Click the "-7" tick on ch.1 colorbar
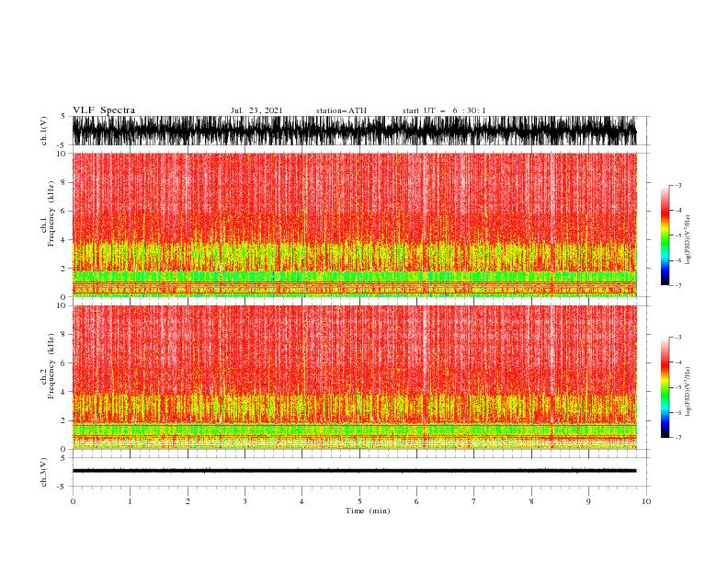The width and height of the screenshot is (728, 563). coord(677,285)
